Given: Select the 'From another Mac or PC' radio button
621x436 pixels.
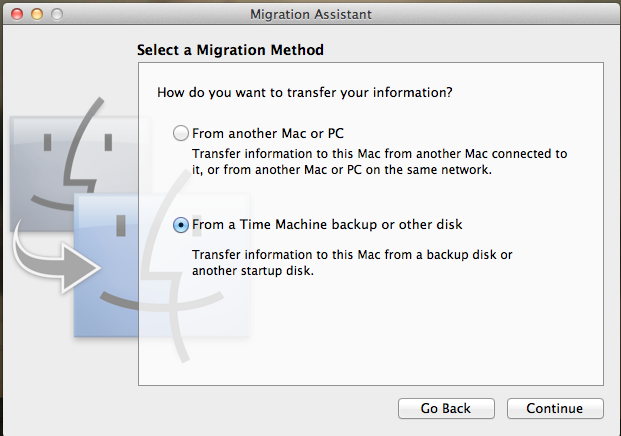Looking at the screenshot, I should [181, 133].
